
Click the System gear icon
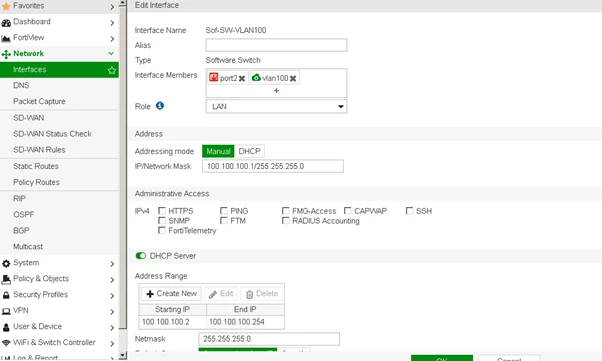[x=6, y=263]
